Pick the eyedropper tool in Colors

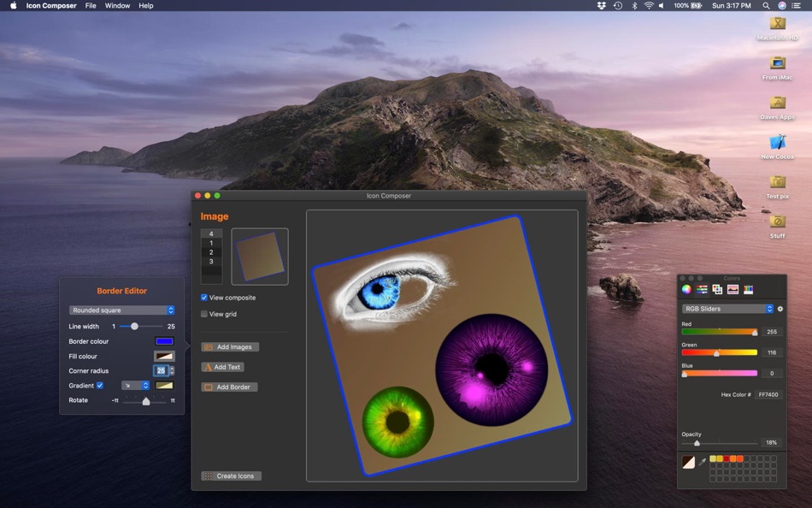coord(703,462)
